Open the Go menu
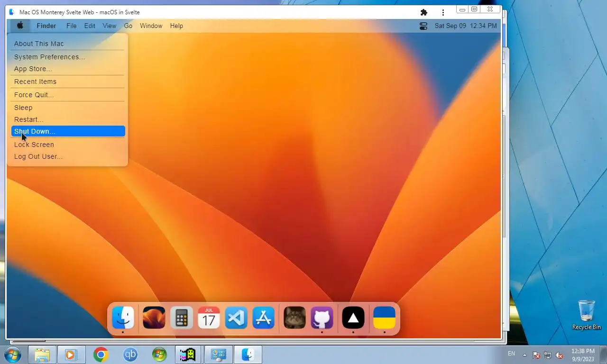Viewport: 607px width, 364px height. click(x=128, y=26)
